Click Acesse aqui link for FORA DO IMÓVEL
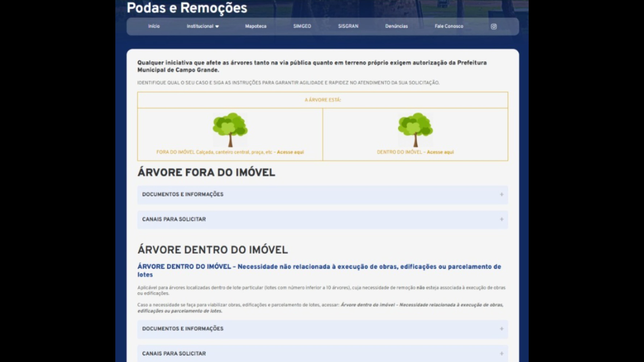This screenshot has height=362, width=644. [x=290, y=152]
